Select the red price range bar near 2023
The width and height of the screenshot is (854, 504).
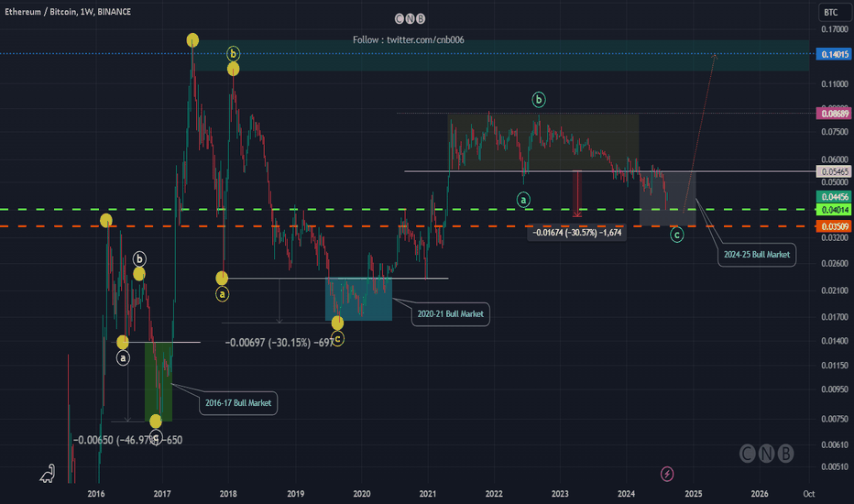point(577,194)
